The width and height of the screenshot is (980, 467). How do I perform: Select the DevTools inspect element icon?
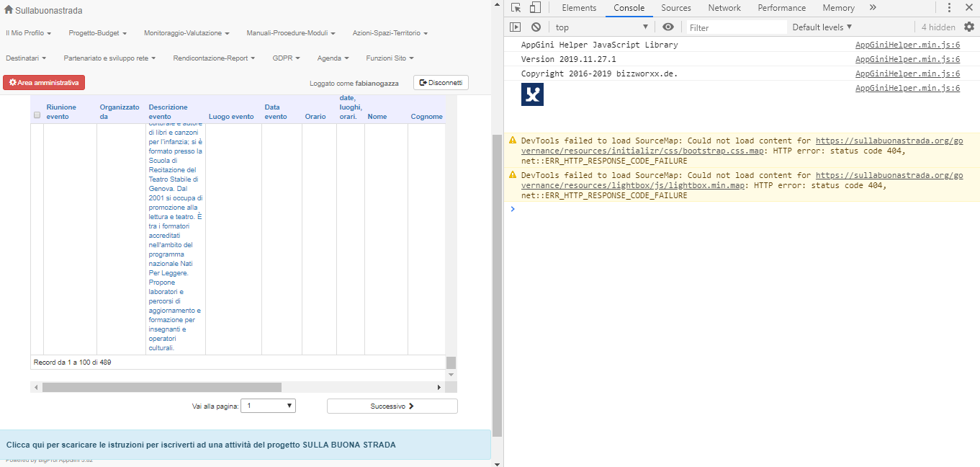click(x=516, y=8)
